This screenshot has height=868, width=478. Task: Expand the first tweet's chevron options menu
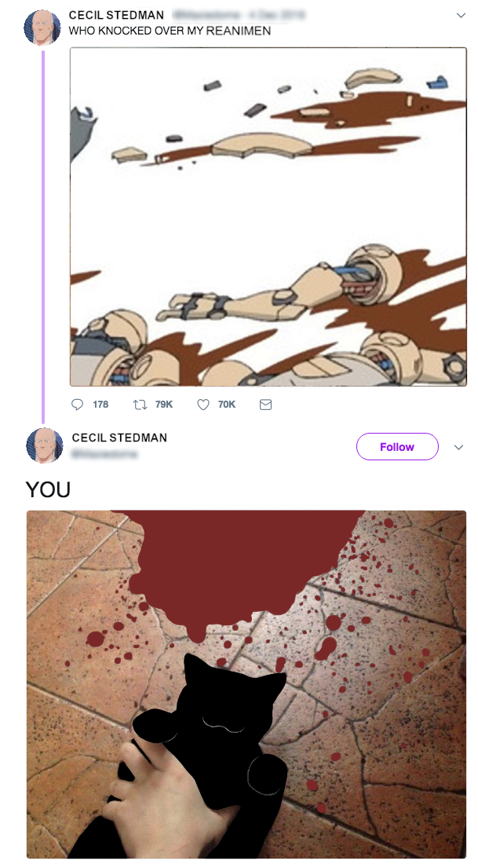461,16
